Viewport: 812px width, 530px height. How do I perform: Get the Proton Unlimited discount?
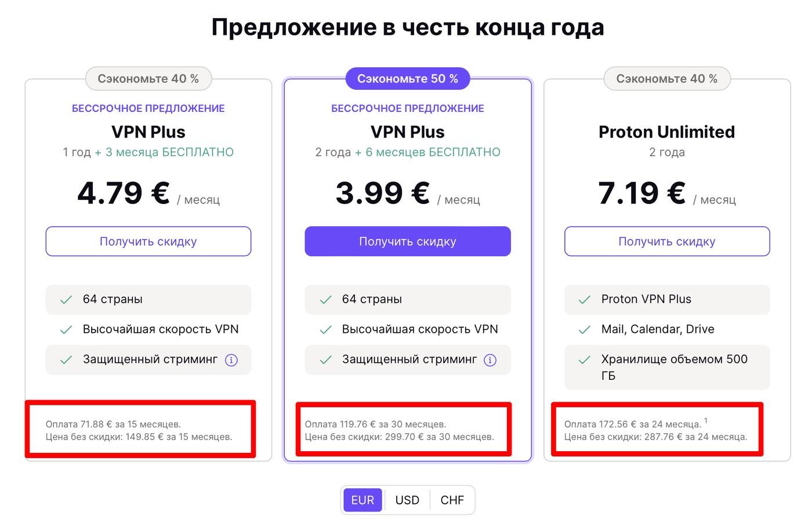coord(667,241)
